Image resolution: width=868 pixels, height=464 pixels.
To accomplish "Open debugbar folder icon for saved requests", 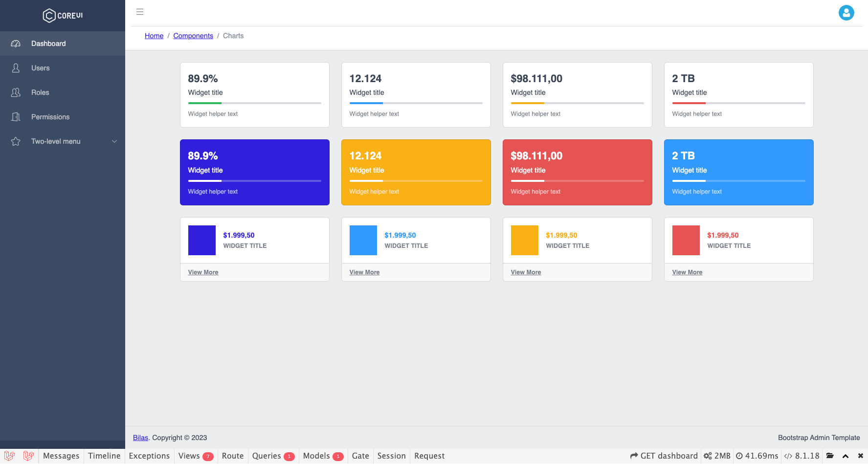I will [x=830, y=456].
